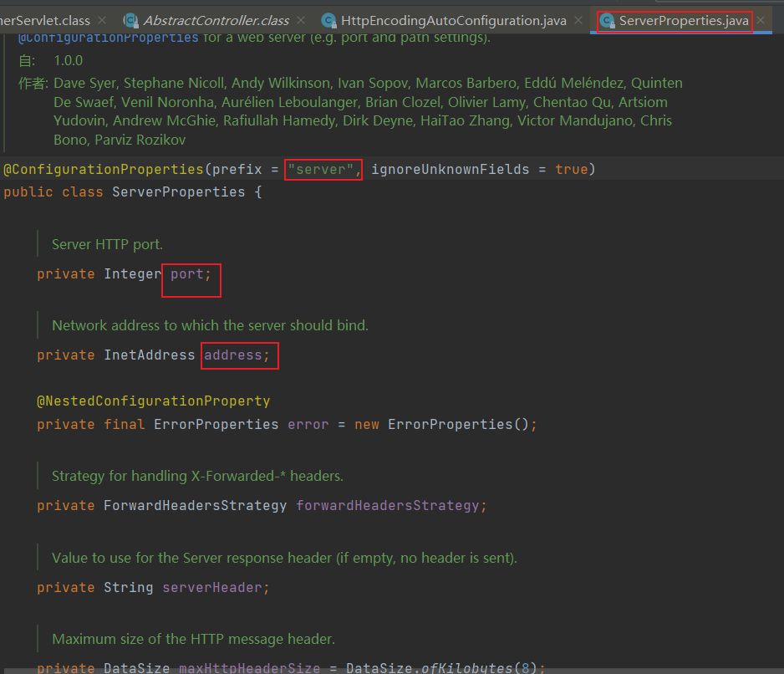Click 'Value to use for the Server response header' comment
The height and width of the screenshot is (674, 784).
[284, 558]
